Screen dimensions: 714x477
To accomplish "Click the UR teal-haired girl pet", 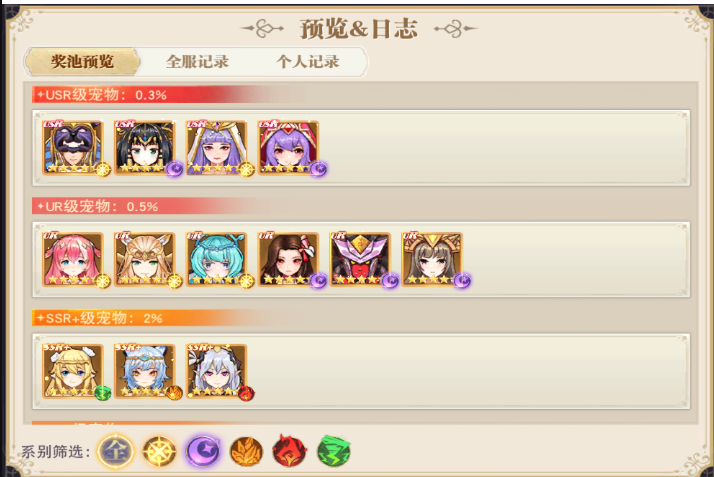I will coord(217,259).
